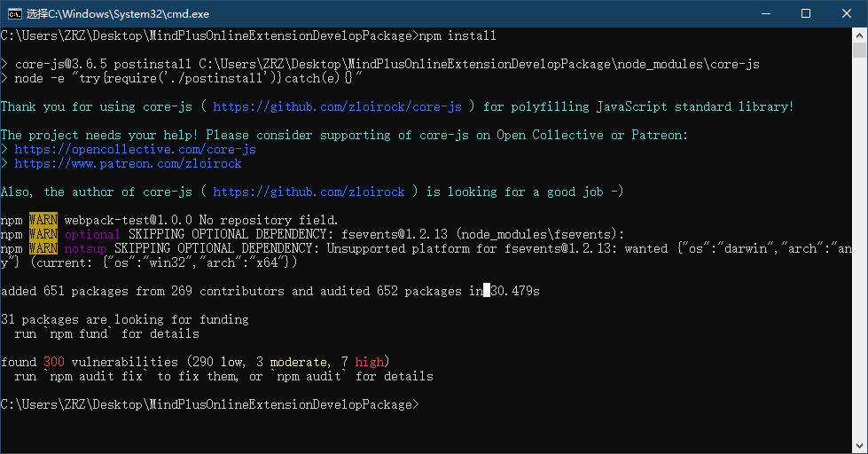Click the scrollbar up arrow

pos(860,35)
